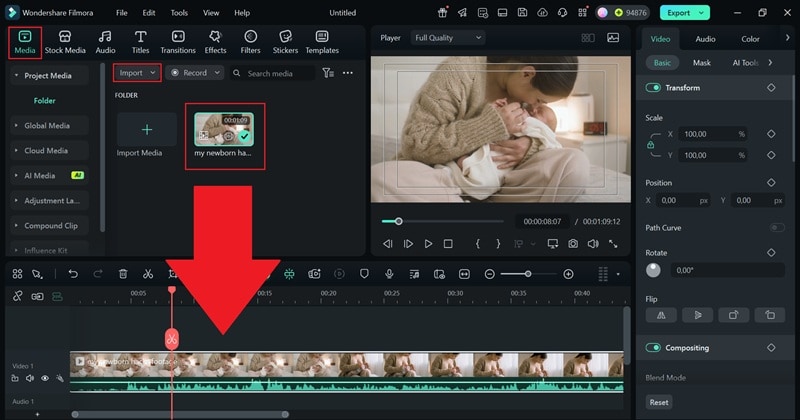Play the video preview
Screen dimensions: 800x420
click(428, 244)
